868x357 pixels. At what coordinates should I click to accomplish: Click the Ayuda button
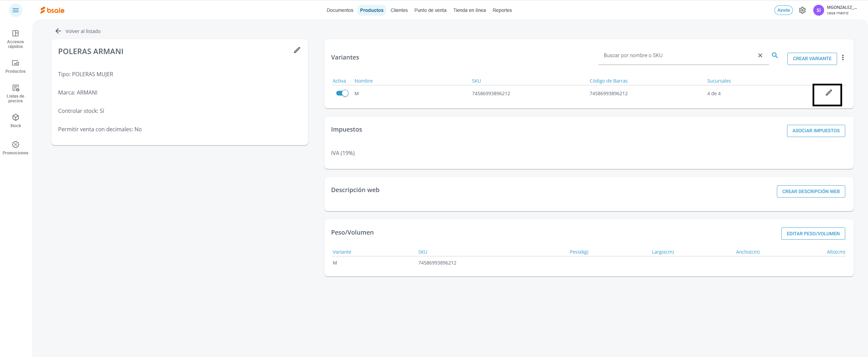click(784, 10)
